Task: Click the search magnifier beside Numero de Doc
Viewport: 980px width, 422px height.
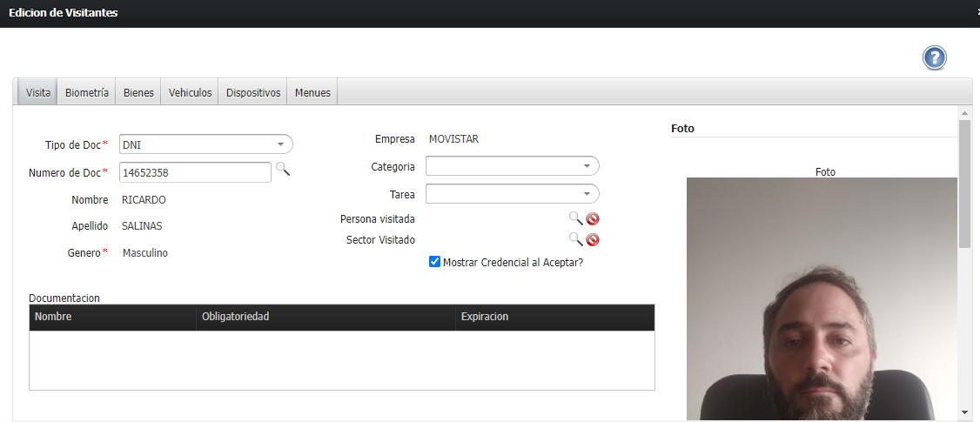Action: [282, 170]
